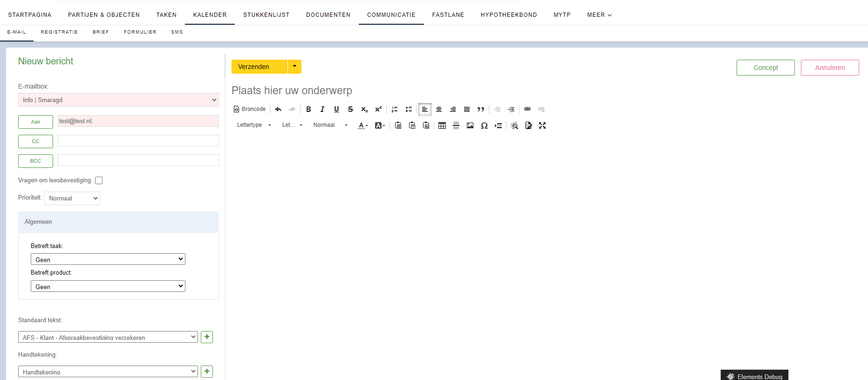Save message with Concept button
The width and height of the screenshot is (868, 380).
click(765, 68)
